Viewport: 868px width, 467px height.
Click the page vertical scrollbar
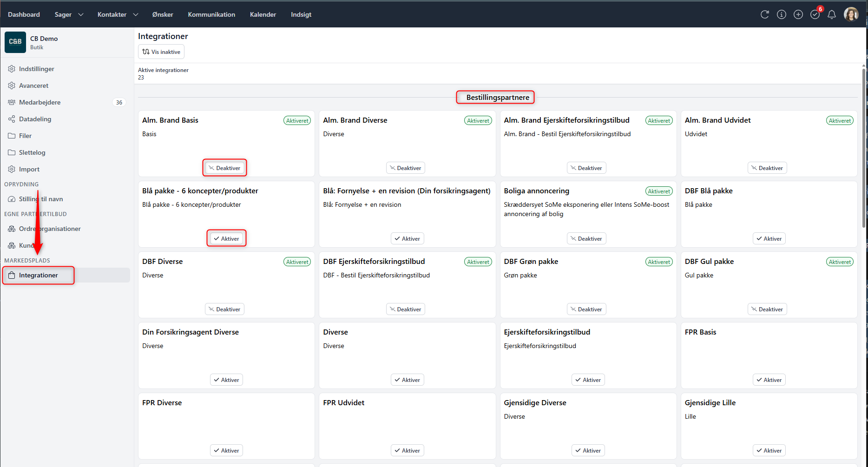pos(864,149)
